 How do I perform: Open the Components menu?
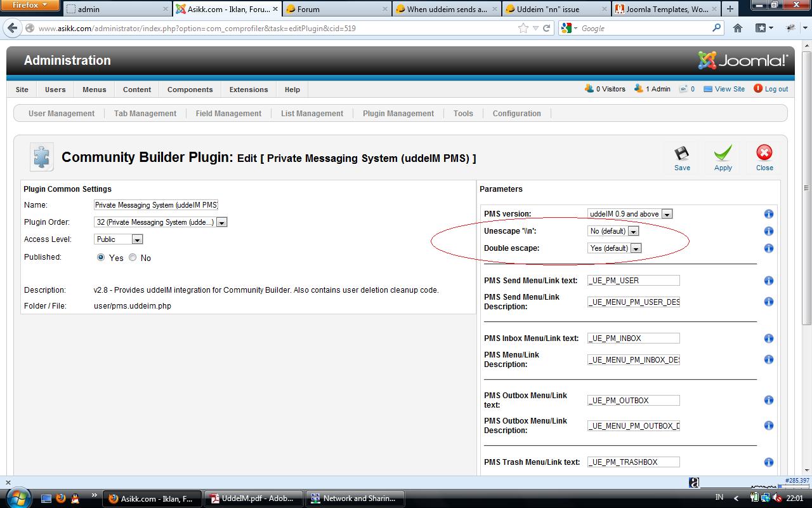tap(190, 90)
